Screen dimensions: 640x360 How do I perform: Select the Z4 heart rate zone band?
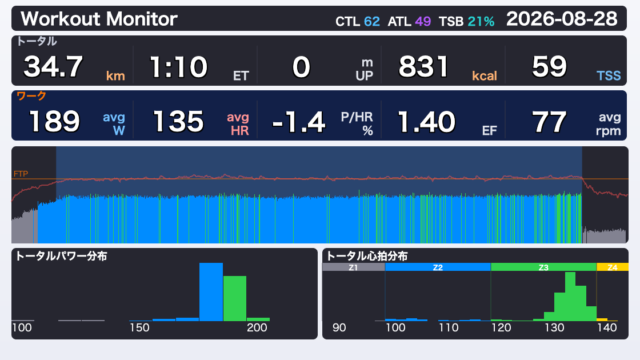tap(612, 267)
